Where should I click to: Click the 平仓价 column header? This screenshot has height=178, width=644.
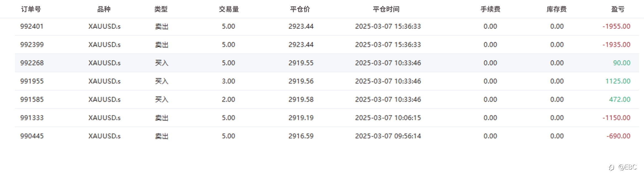point(300,9)
